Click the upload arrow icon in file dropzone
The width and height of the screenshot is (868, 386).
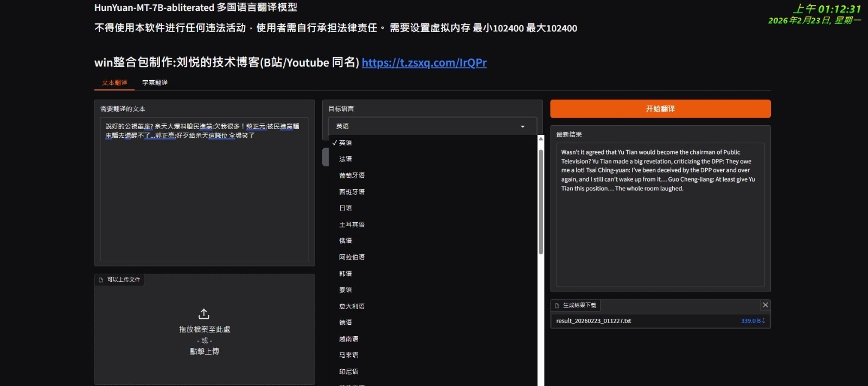click(204, 314)
